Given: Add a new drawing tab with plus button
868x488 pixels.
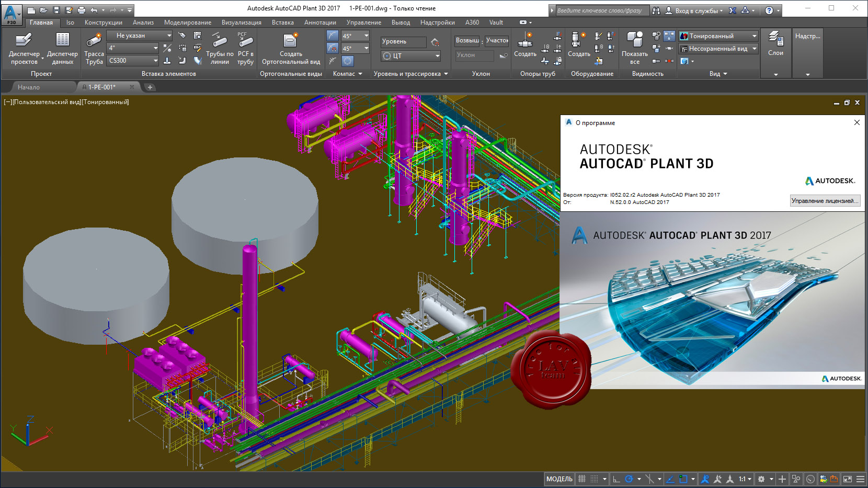Looking at the screenshot, I should tap(150, 87).
